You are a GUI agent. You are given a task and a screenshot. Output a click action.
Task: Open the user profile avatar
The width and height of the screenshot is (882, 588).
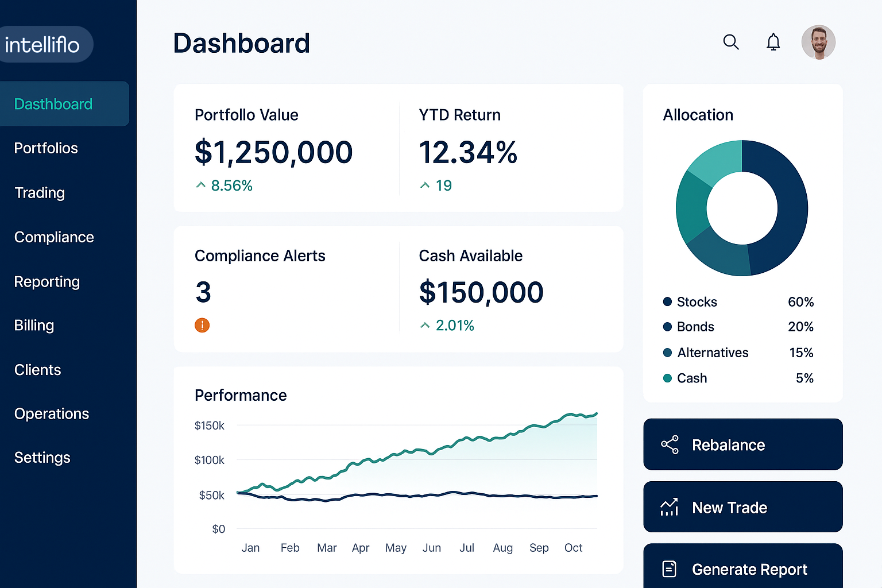click(x=818, y=42)
